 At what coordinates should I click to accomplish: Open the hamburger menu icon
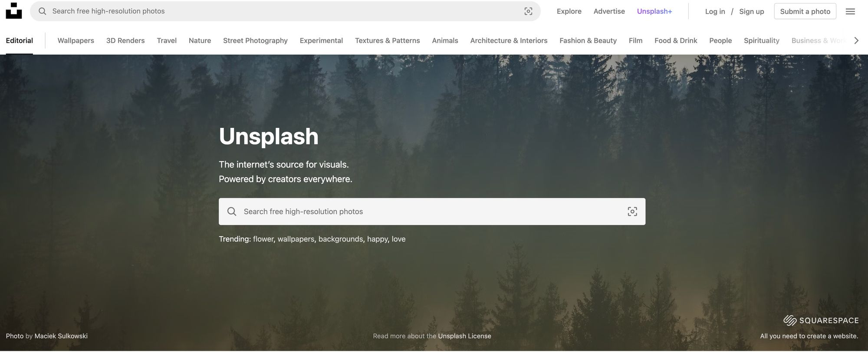coord(850,11)
